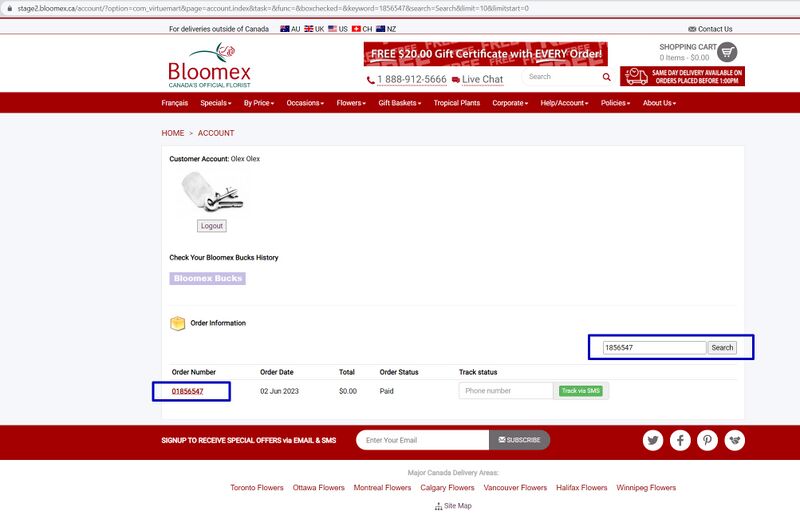Click the Paid order status cell

point(386,391)
